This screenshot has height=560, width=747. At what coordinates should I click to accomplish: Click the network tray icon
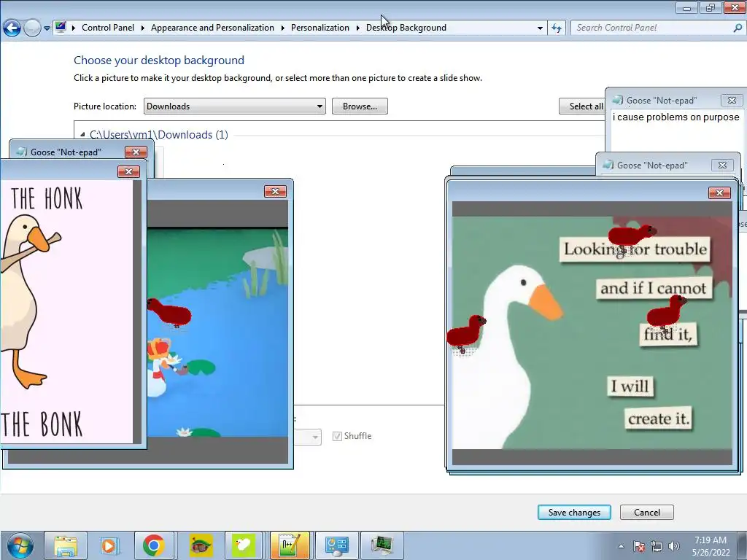point(656,546)
